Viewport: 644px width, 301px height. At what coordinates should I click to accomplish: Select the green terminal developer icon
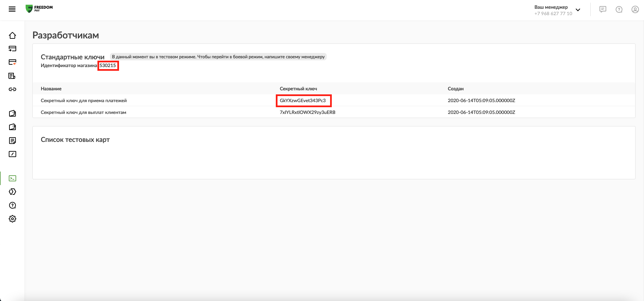pyautogui.click(x=12, y=178)
